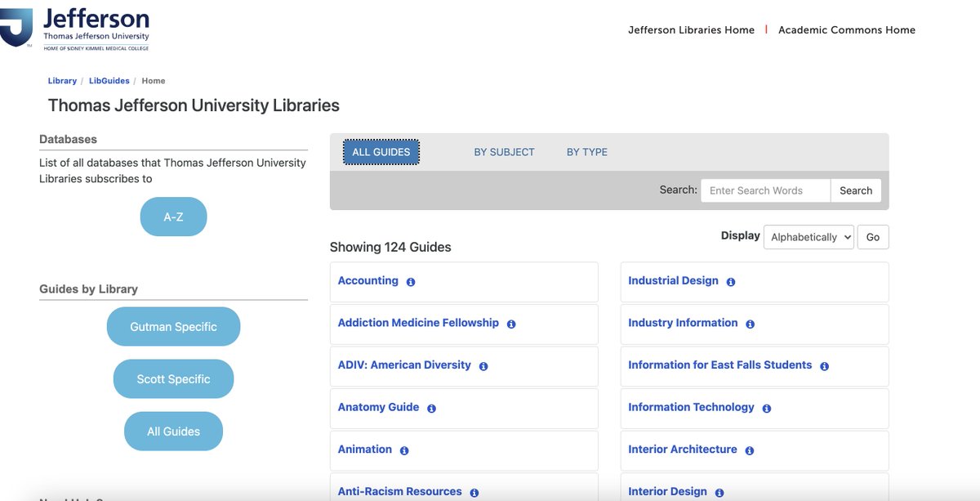Screen dimensions: 980x501
Task: Click info icon beside Anatomy Guide
Action: tap(431, 409)
